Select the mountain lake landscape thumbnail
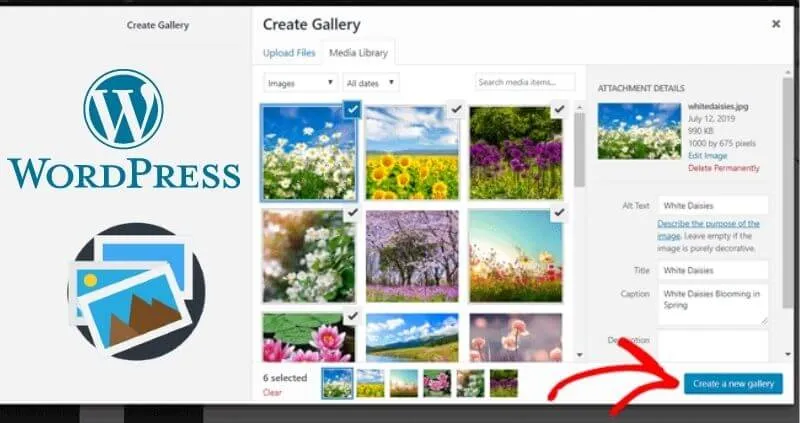800x423 pixels. click(412, 337)
